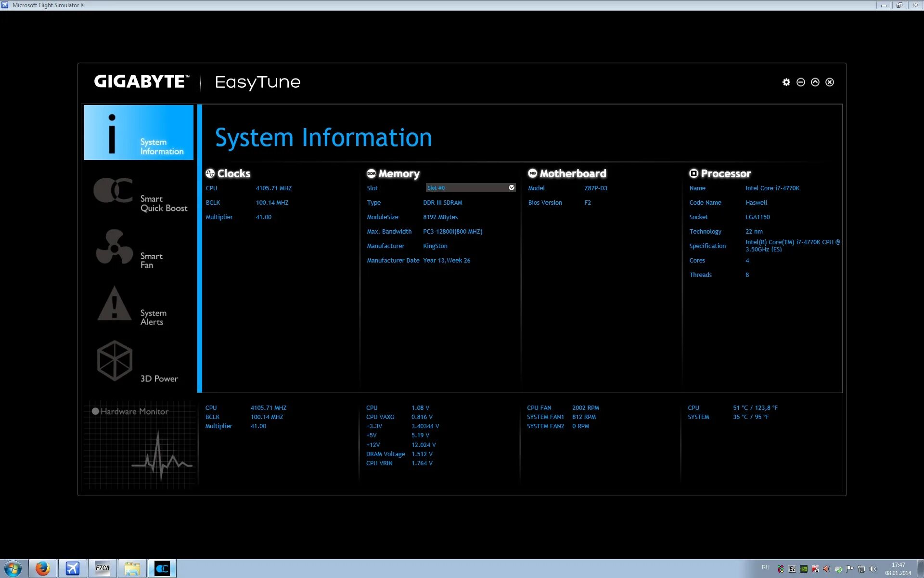Close EasyTune with the circled X icon
This screenshot has width=924, height=578.
point(830,82)
